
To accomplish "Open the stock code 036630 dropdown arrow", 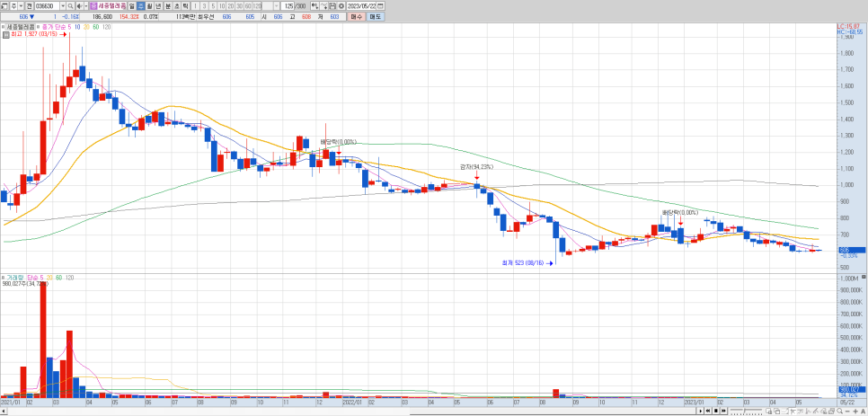I will click(63, 5).
